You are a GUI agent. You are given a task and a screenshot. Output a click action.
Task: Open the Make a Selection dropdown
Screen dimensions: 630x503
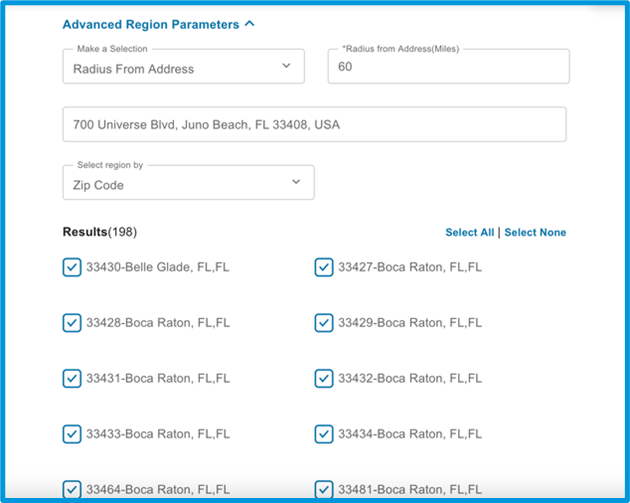(x=184, y=67)
